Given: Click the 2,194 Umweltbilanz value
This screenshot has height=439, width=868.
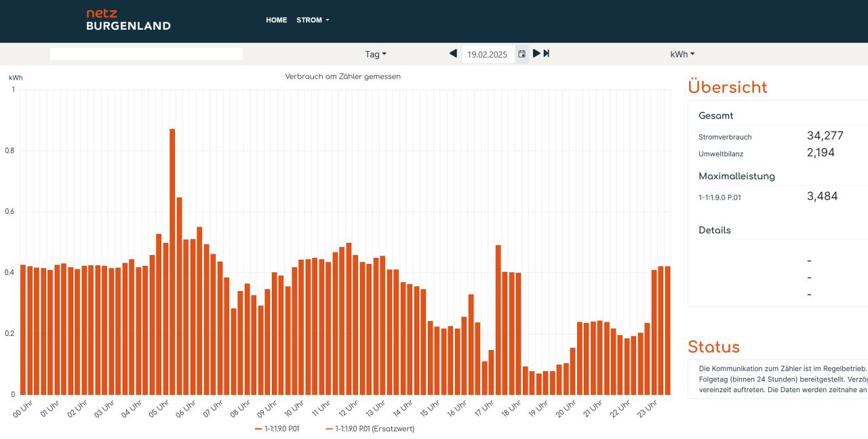Looking at the screenshot, I should point(821,153).
